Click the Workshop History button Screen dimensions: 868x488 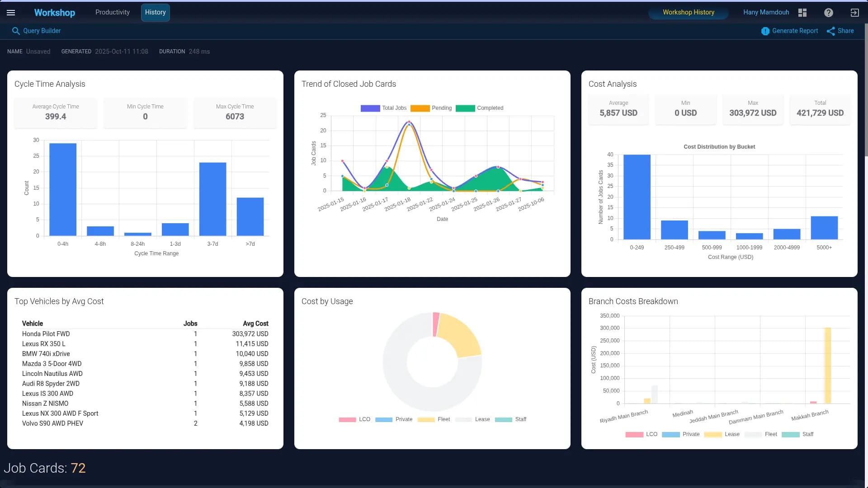pos(688,12)
